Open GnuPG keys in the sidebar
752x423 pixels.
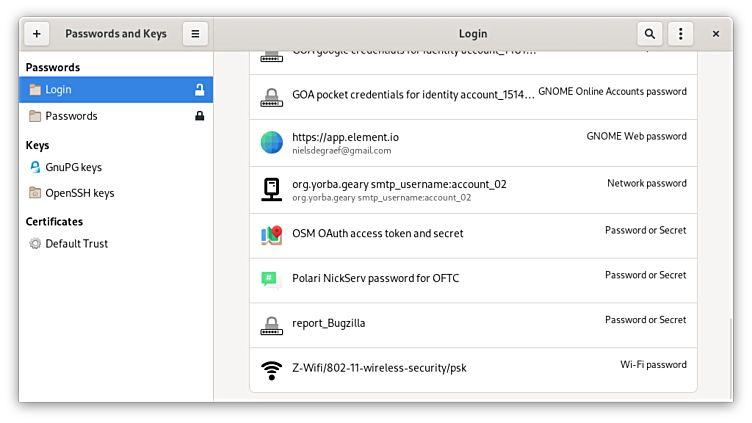[116, 167]
